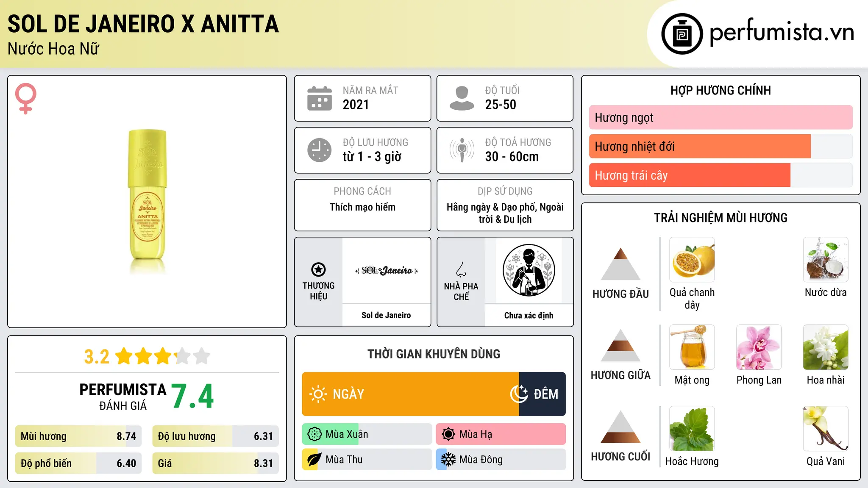Click the Hương giữa pyramid icon
This screenshot has width=868, height=488.
[620, 345]
